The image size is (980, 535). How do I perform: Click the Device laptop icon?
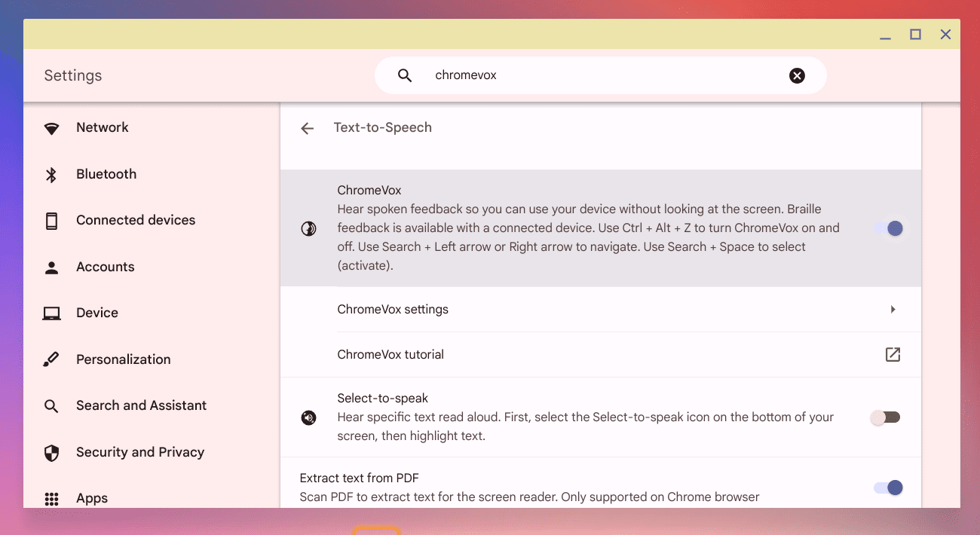click(51, 313)
